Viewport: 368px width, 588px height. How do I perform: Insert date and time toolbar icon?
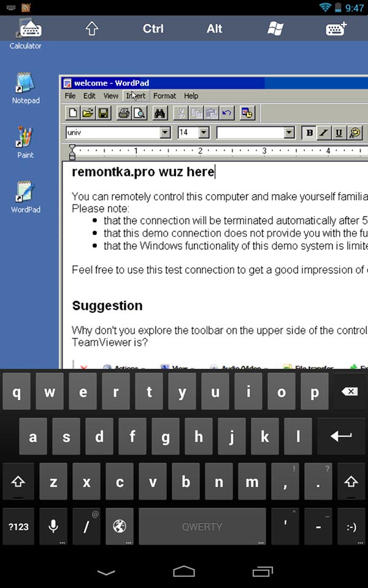tap(248, 113)
